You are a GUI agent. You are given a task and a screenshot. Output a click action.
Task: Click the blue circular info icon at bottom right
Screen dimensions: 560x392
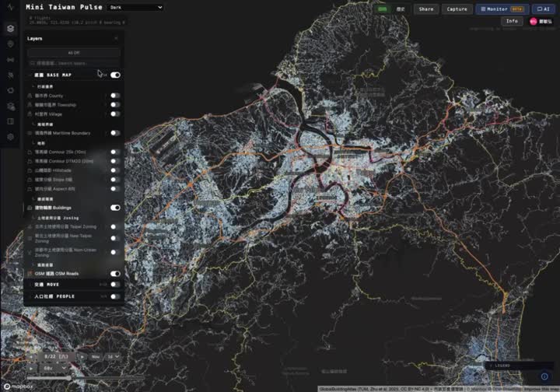544,376
